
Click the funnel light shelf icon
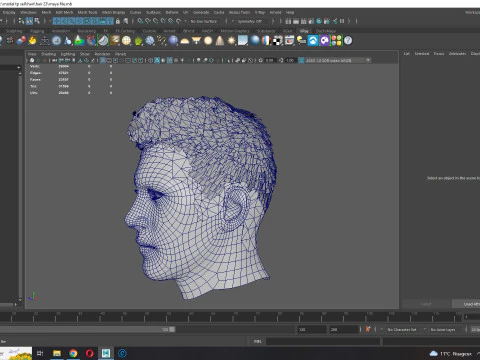[x=196, y=41]
